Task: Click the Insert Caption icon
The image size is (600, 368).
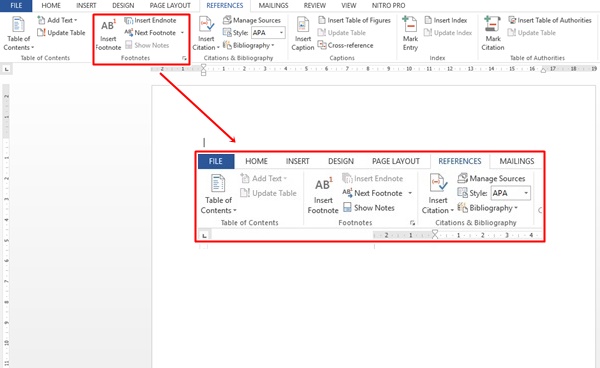Action: click(x=303, y=24)
